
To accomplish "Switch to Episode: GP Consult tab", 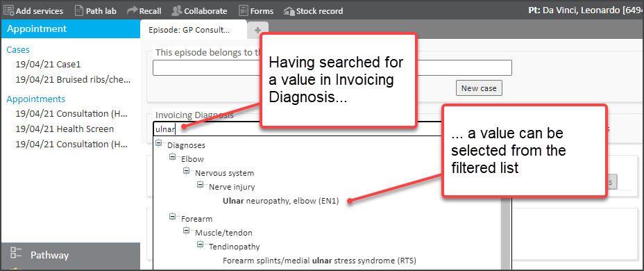I will (194, 30).
